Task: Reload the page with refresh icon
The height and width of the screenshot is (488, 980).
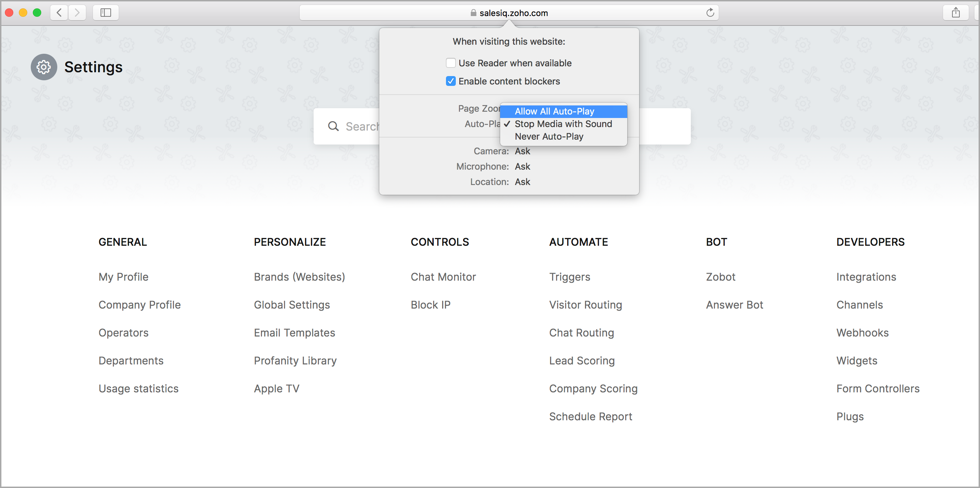Action: coord(710,13)
